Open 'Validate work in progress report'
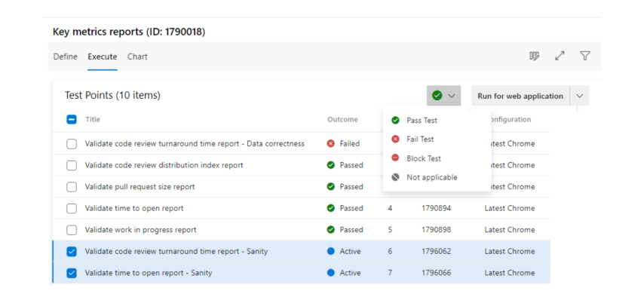The width and height of the screenshot is (644, 300). point(140,230)
